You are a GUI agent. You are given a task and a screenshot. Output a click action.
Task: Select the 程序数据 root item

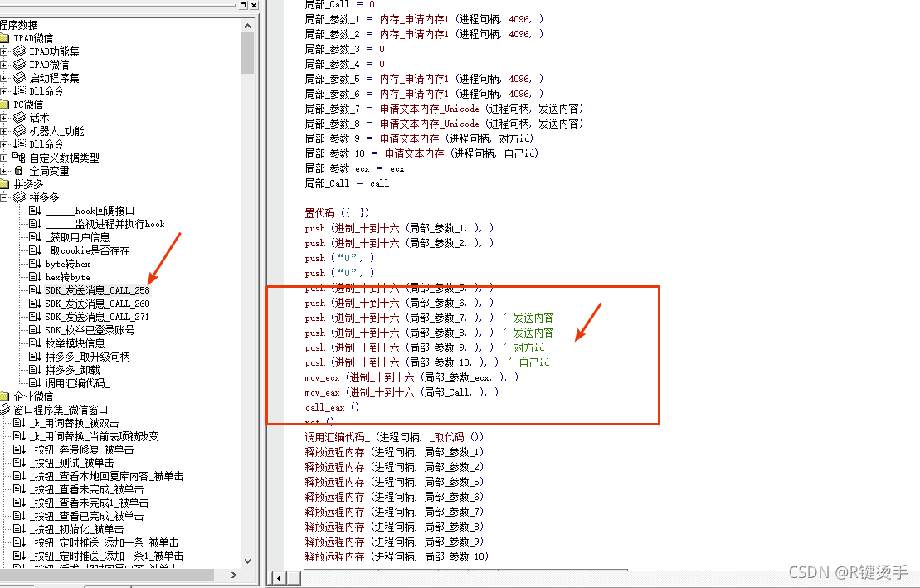[x=19, y=25]
